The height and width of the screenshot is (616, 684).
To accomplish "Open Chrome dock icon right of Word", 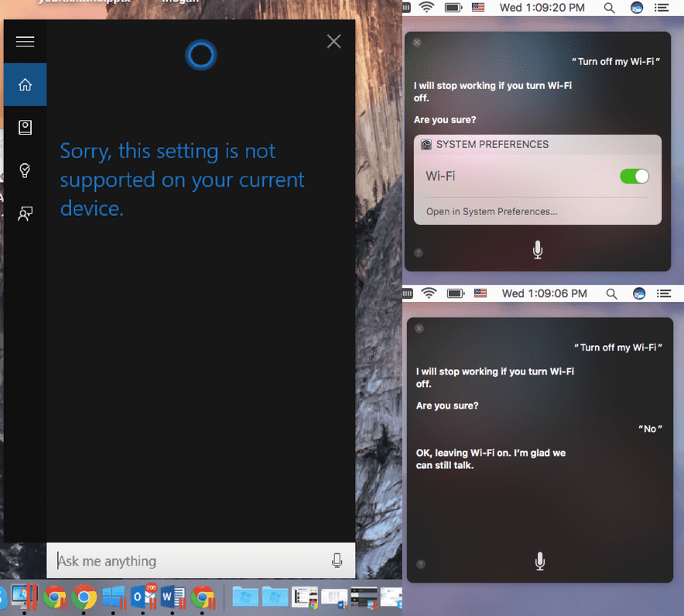I will pyautogui.click(x=202, y=597).
